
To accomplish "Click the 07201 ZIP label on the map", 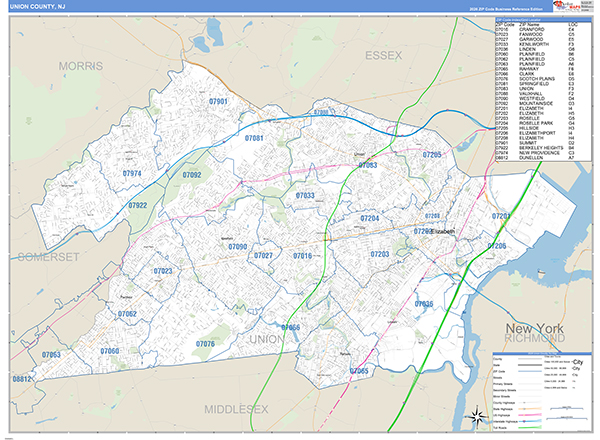I will [x=501, y=216].
